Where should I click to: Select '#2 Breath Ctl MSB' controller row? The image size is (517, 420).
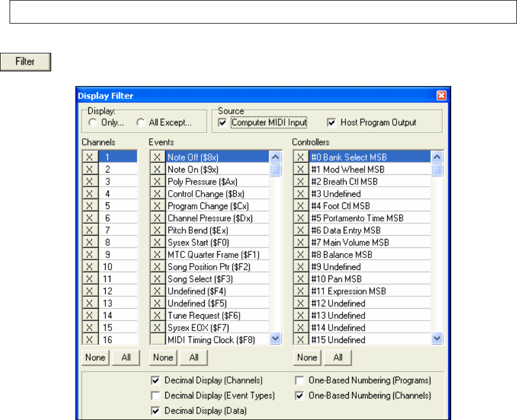pyautogui.click(x=370, y=181)
